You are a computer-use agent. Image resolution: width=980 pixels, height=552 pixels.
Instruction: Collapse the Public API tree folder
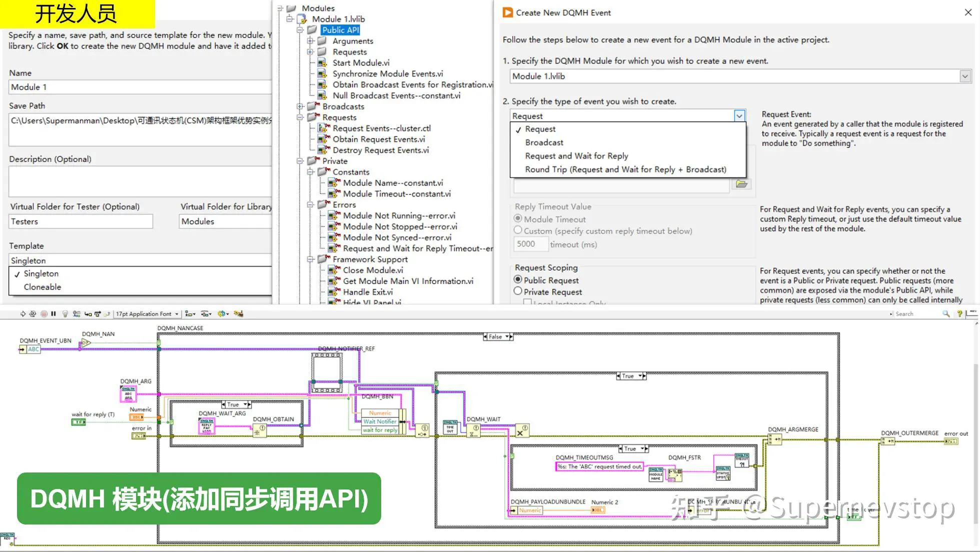pyautogui.click(x=300, y=30)
